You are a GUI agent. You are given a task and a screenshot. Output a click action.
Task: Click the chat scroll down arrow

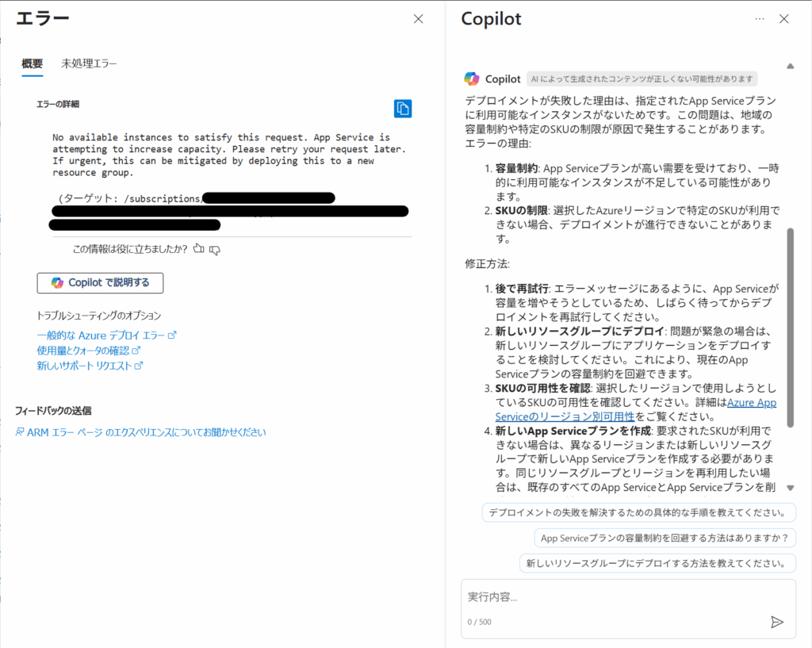click(x=791, y=488)
